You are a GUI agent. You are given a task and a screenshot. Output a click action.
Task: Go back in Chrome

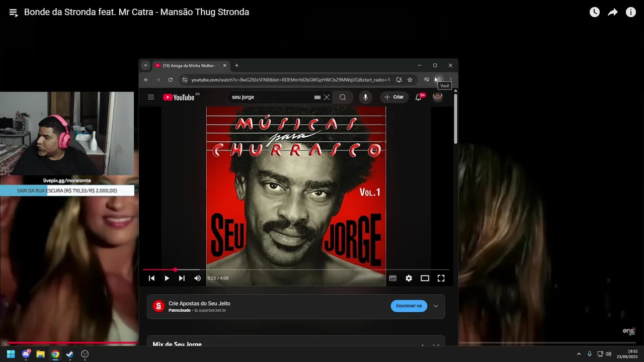(x=146, y=79)
